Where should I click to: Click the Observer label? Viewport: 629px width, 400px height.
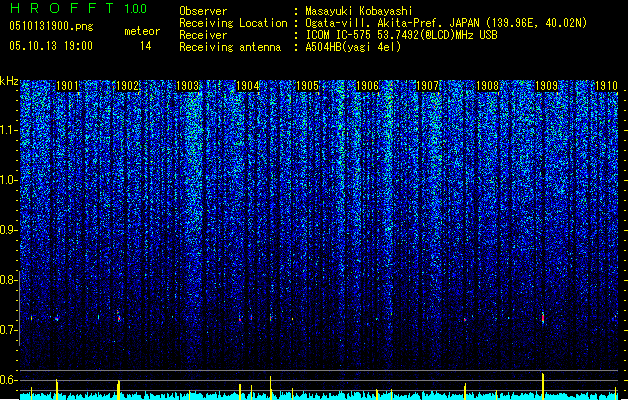click(203, 11)
